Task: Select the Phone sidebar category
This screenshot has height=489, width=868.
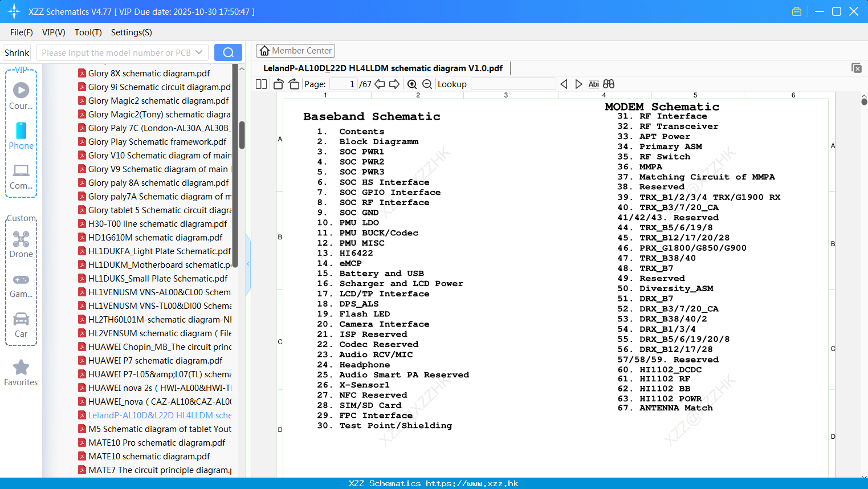Action: pos(21,136)
